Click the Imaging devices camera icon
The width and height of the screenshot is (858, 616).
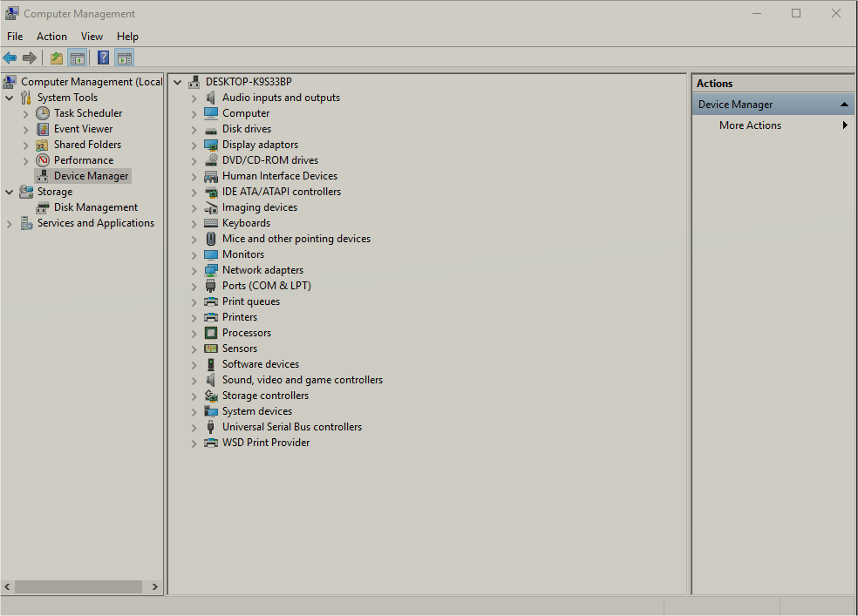[x=211, y=207]
